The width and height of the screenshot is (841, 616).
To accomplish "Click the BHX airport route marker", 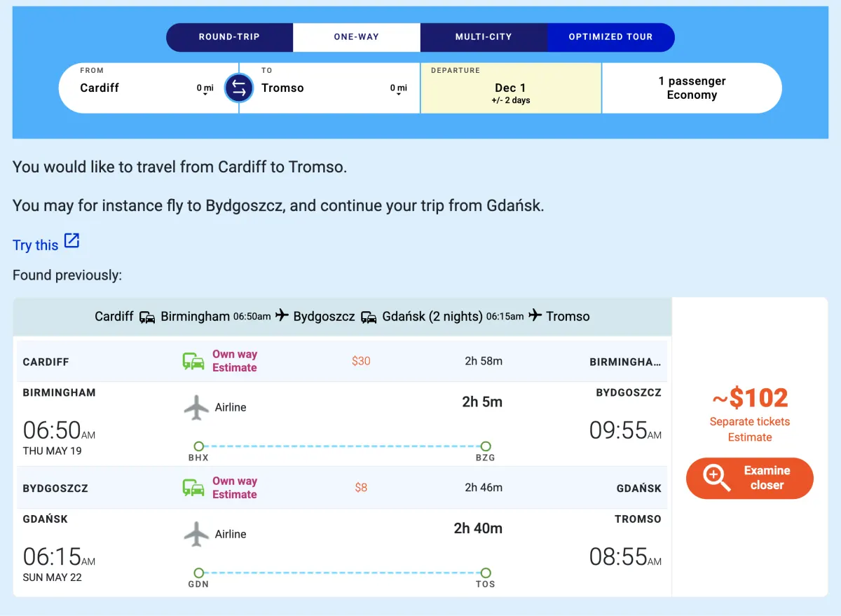I will [198, 446].
